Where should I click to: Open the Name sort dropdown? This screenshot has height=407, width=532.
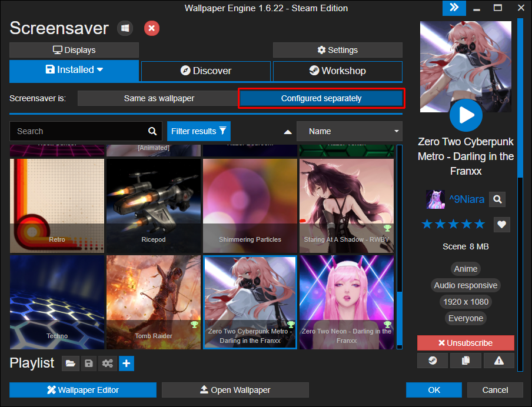(350, 131)
